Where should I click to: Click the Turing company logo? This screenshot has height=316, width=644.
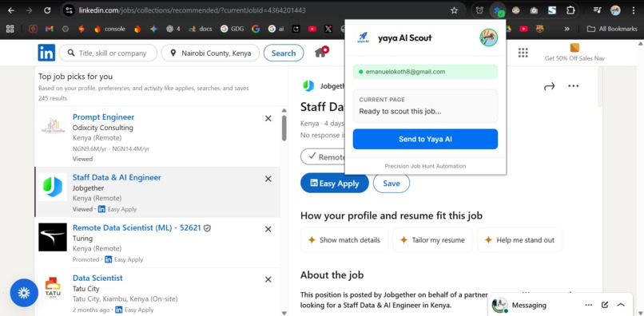click(53, 237)
